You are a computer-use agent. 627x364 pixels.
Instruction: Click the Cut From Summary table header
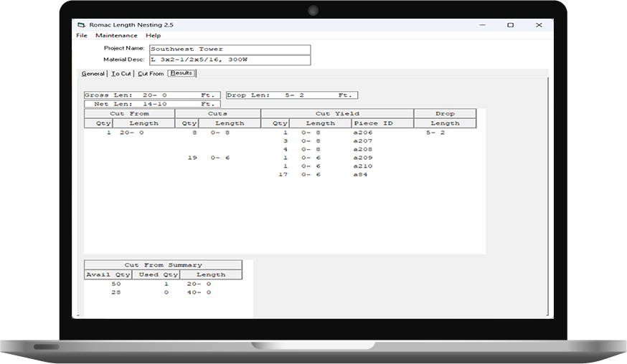click(x=163, y=265)
